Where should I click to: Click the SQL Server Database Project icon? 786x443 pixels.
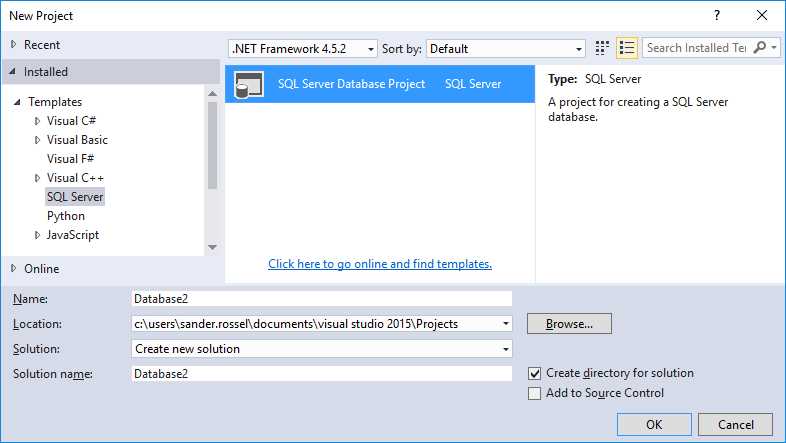tap(249, 84)
